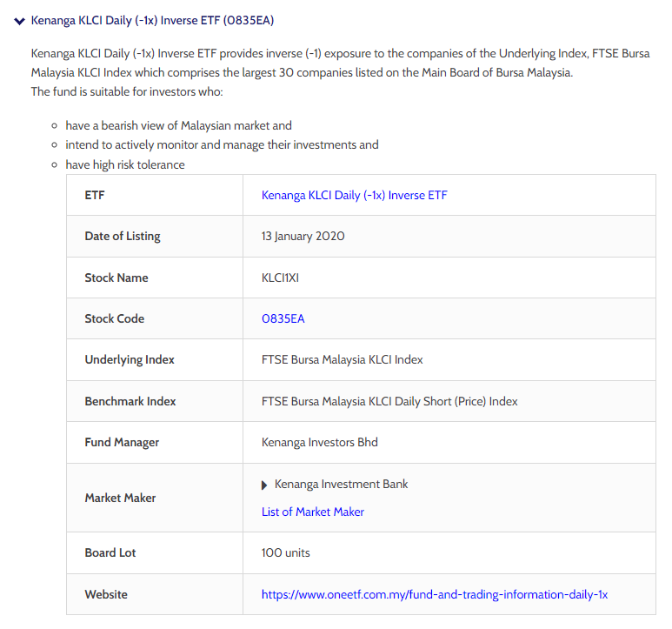This screenshot has height=629, width=672.
Task: Click the bullet 'have high risk tolerance'
Action: coord(124,164)
